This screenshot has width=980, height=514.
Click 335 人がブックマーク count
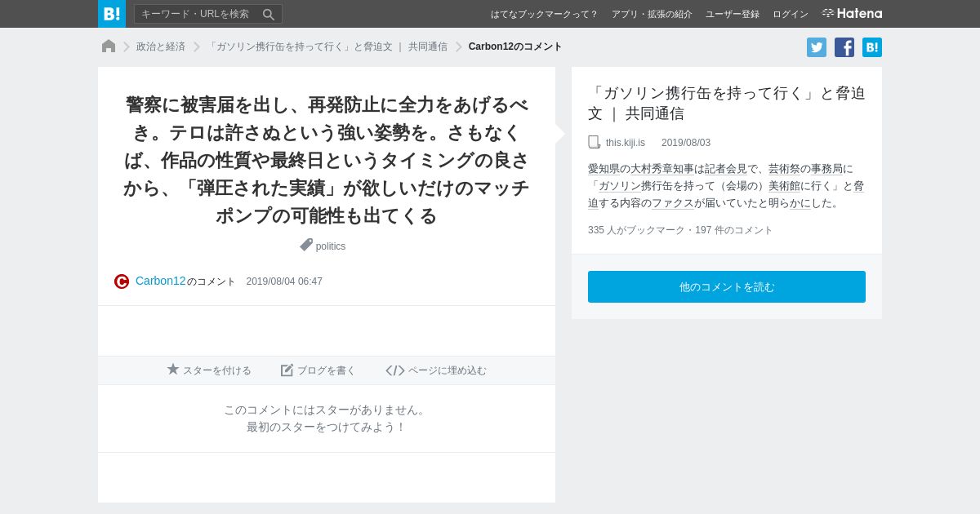[x=636, y=230]
